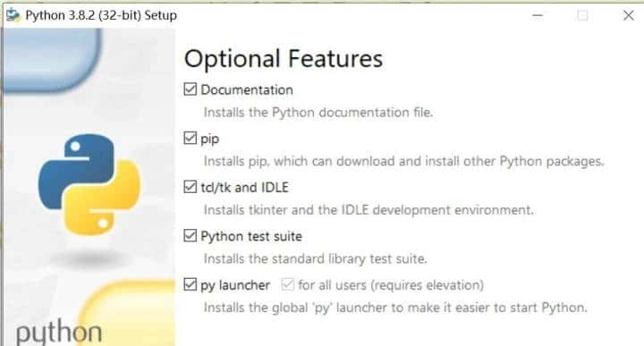The image size is (644, 346).
Task: Click the global 'py' launcher description text
Action: 395,308
